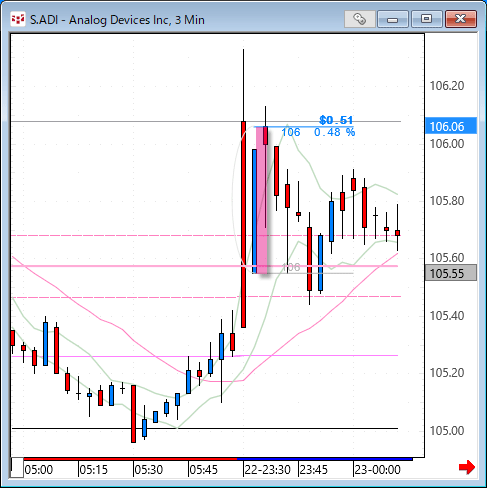Click the 106.20 price axis label
This screenshot has width=487, height=488.
coord(447,86)
